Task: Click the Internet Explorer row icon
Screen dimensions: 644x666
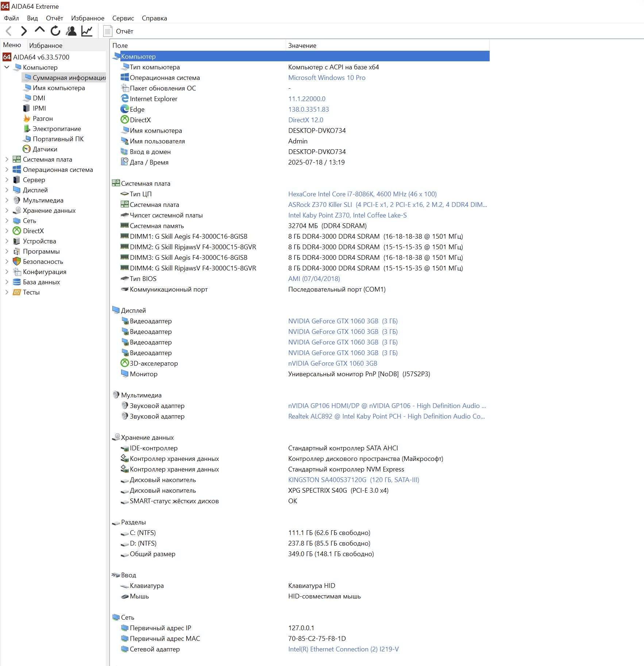Action: (x=125, y=99)
